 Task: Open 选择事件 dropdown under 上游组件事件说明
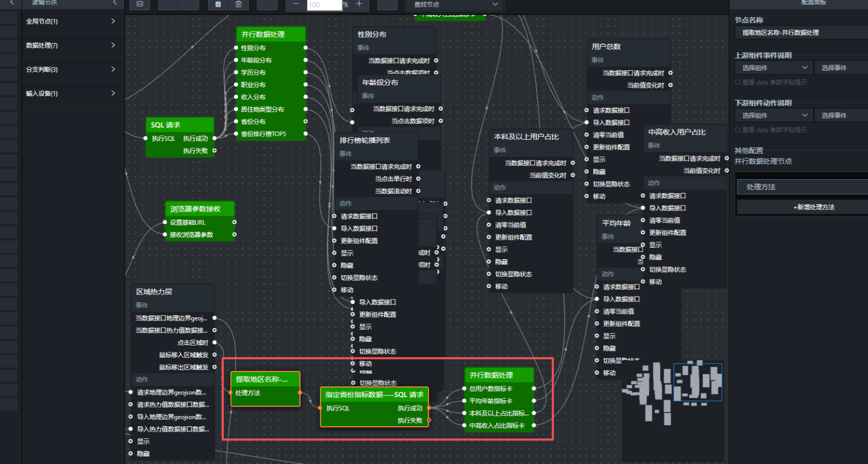tap(841, 68)
